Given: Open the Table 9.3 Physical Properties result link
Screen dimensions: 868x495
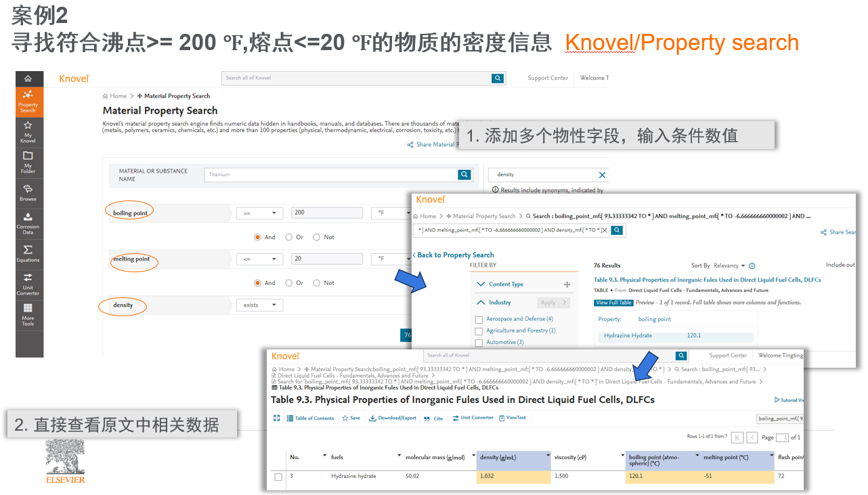Looking at the screenshot, I should (x=708, y=280).
